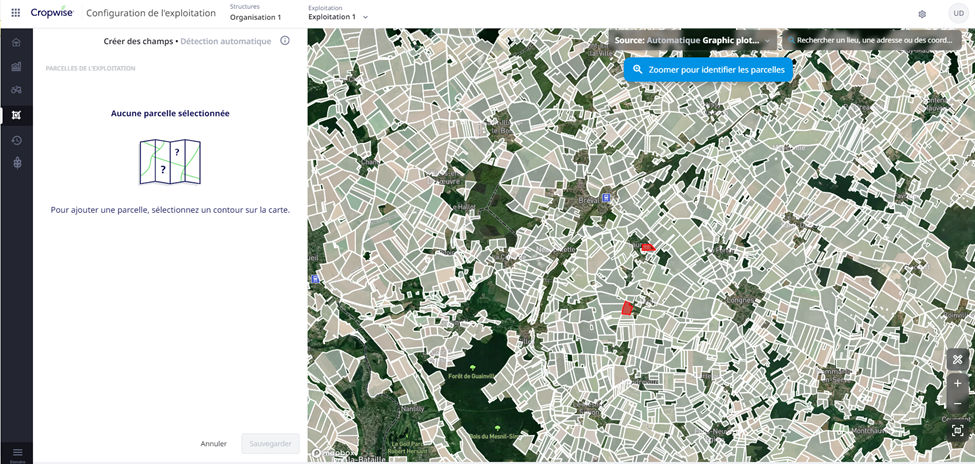Expand the Exploitation 1 dropdown

tap(338, 17)
